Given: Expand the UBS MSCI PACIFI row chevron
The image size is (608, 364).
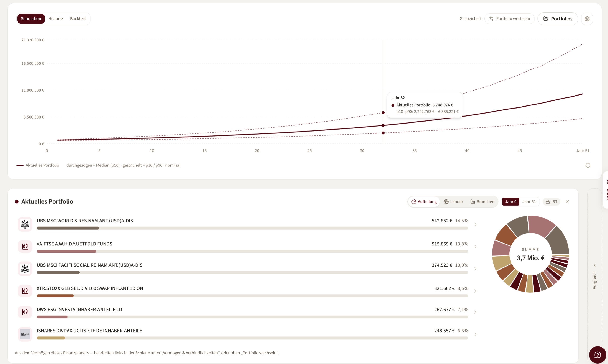Looking at the screenshot, I should [475, 269].
